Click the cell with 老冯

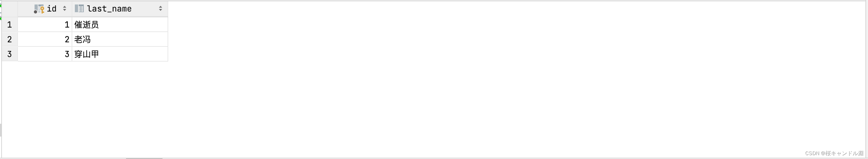click(x=120, y=39)
